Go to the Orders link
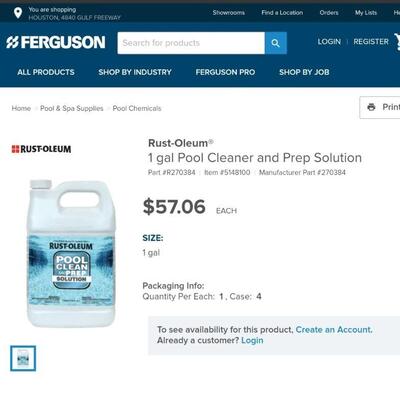This screenshot has height=400, width=400. pyautogui.click(x=329, y=13)
